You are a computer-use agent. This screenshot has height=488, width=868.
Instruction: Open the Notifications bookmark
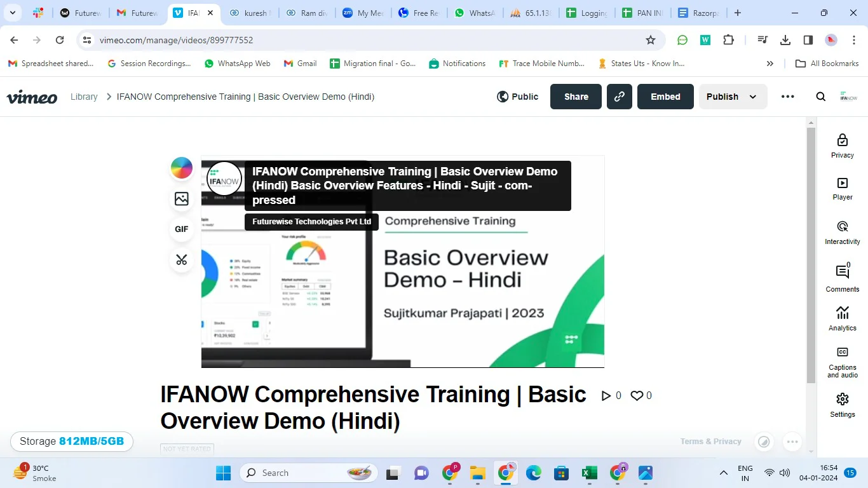[457, 64]
